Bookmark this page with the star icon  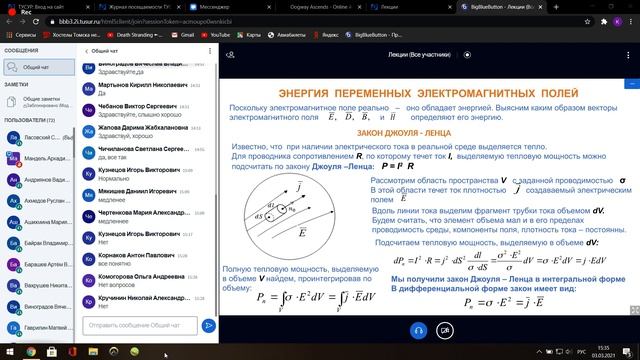click(x=587, y=22)
